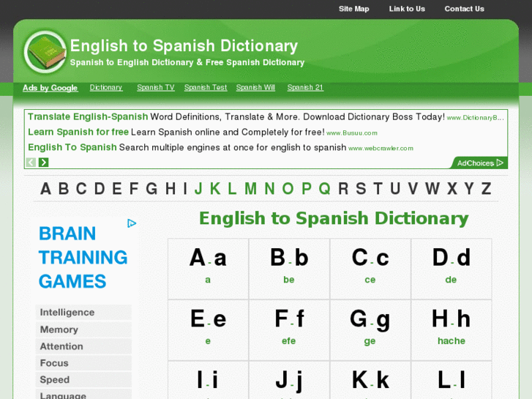Click Learn Spanish for free ad
Screen dimensions: 532x399
tap(78, 132)
